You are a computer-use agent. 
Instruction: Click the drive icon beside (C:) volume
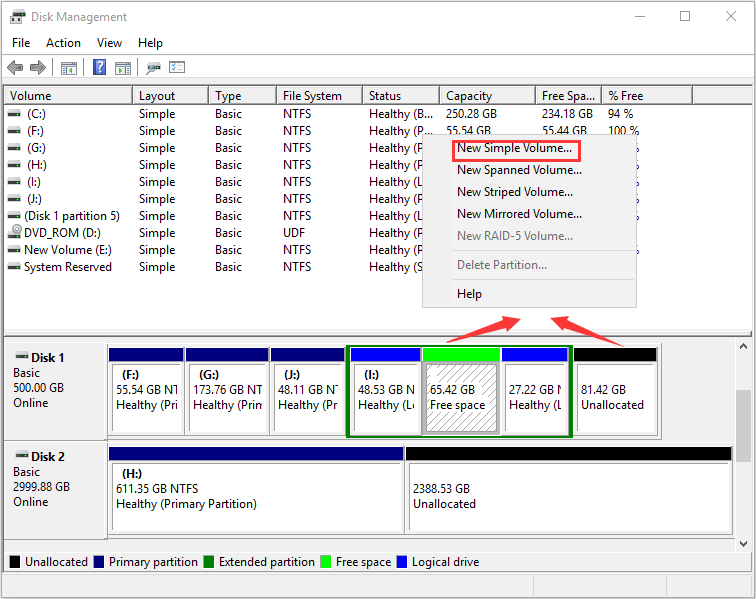14,114
